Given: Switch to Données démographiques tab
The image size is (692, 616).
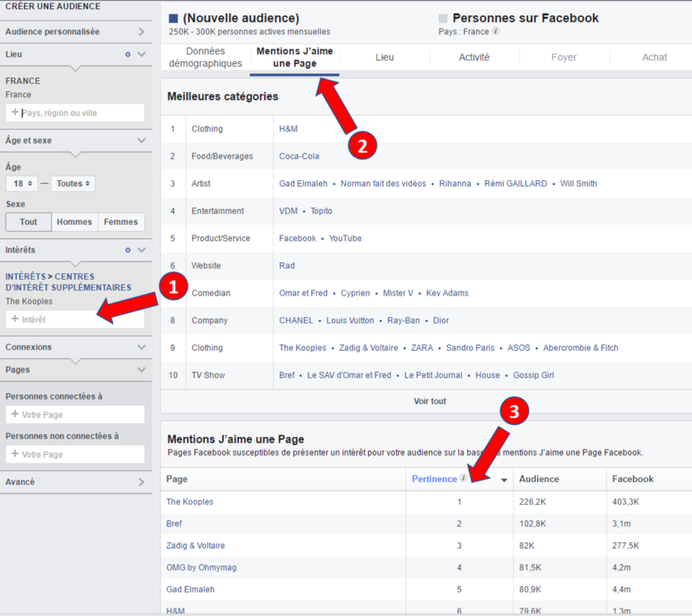Looking at the screenshot, I should click(x=205, y=57).
